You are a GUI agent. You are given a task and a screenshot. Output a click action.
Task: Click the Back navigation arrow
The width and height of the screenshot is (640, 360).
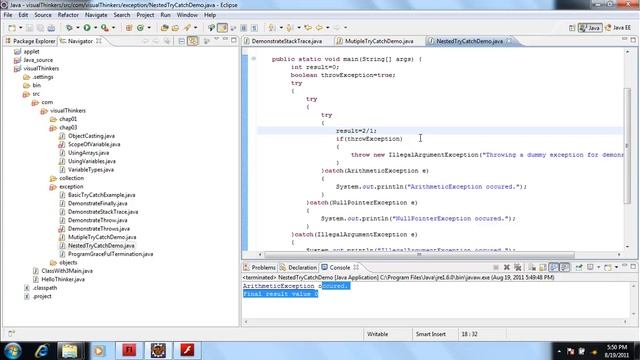tap(319, 28)
